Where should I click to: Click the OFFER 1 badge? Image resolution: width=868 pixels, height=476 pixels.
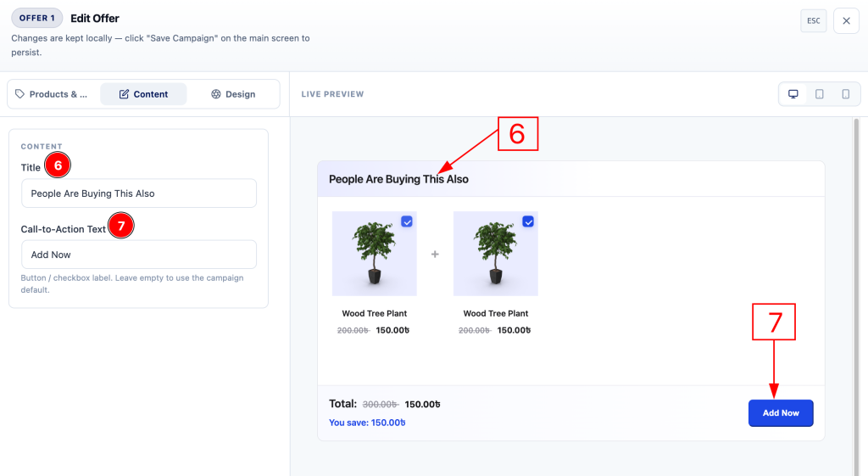pyautogui.click(x=37, y=19)
